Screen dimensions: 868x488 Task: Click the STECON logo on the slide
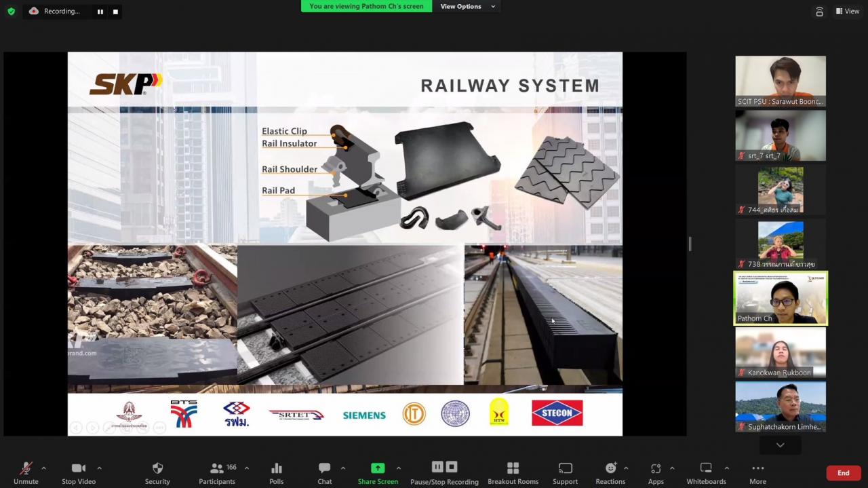[x=557, y=413]
